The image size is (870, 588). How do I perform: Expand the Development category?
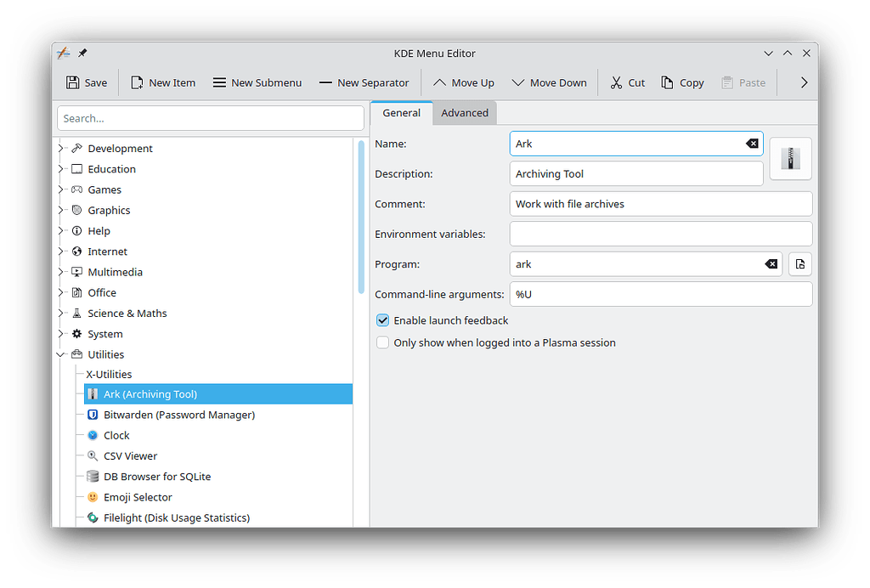[61, 148]
